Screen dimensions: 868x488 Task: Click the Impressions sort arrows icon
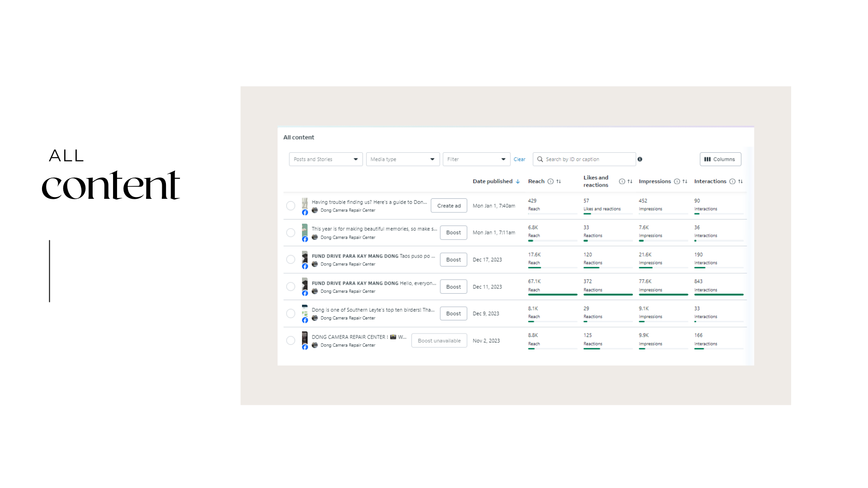[x=685, y=182]
